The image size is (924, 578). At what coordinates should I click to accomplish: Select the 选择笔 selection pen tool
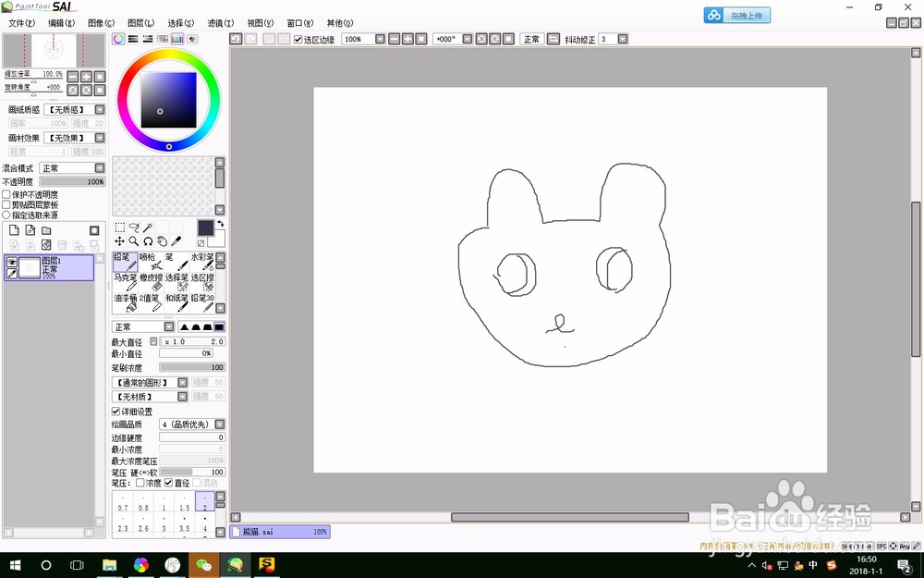pyautogui.click(x=176, y=282)
